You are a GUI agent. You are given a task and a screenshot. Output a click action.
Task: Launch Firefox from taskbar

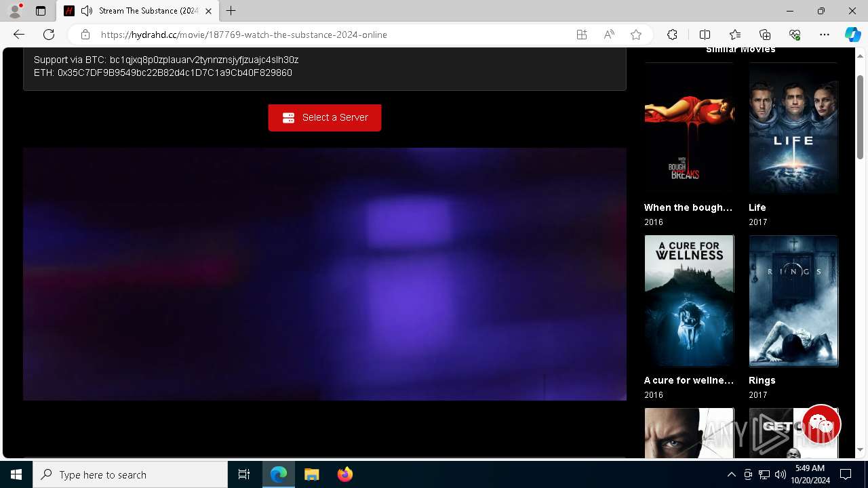[344, 474]
